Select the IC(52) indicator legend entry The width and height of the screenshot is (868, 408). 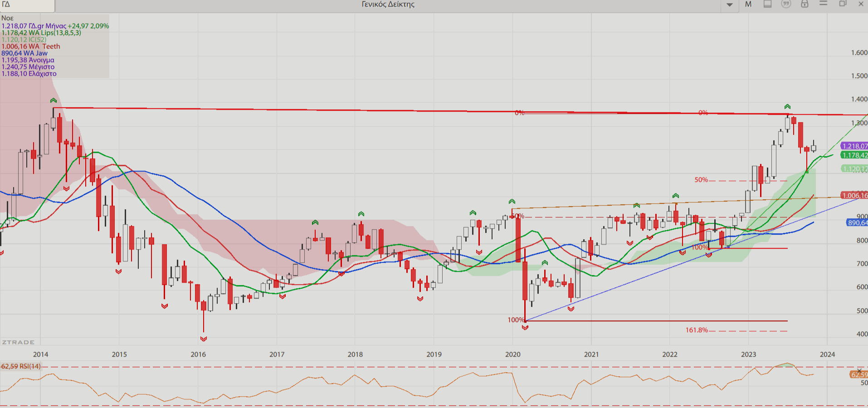point(24,39)
